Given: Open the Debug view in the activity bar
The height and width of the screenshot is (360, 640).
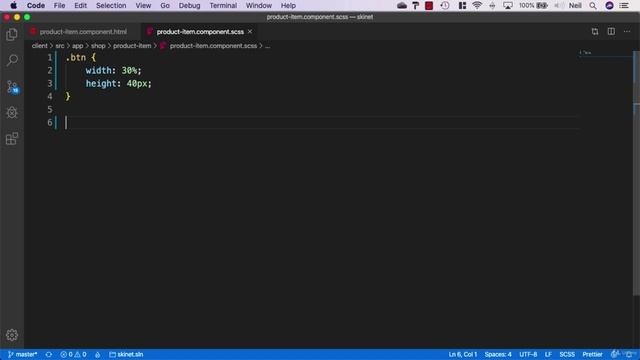Looking at the screenshot, I should tap(12, 113).
